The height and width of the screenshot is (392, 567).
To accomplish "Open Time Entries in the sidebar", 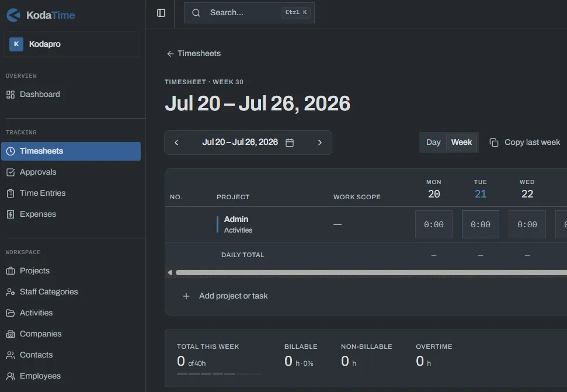I will pos(71,193).
